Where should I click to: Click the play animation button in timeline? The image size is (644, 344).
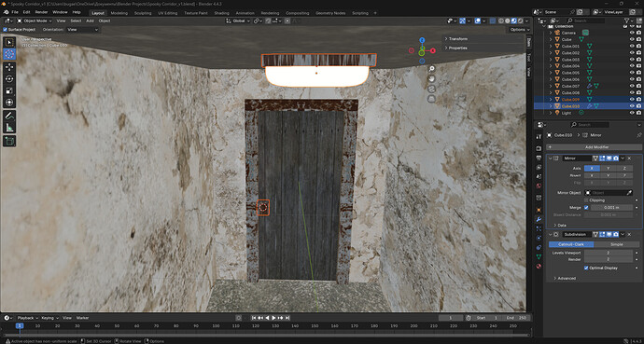274,318
